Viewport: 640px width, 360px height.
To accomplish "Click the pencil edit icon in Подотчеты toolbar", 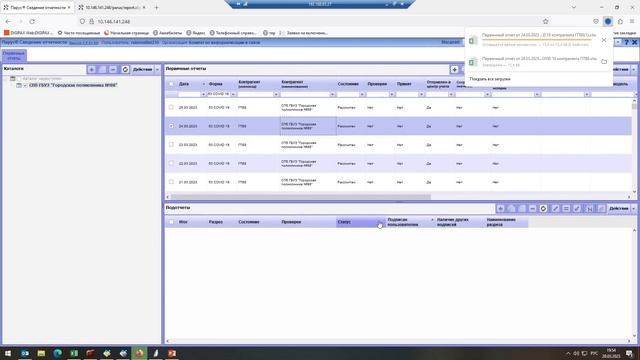I will [x=555, y=208].
